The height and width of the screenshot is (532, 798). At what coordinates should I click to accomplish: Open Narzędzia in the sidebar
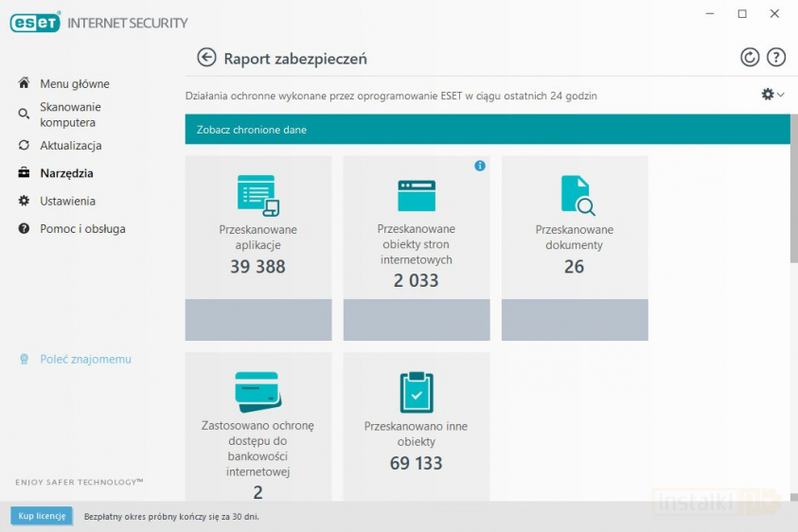(66, 173)
